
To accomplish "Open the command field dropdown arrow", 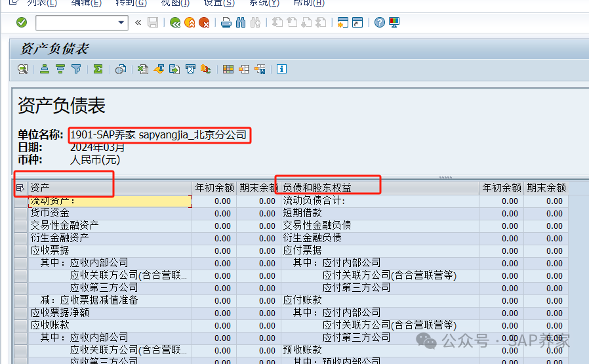I will (121, 22).
